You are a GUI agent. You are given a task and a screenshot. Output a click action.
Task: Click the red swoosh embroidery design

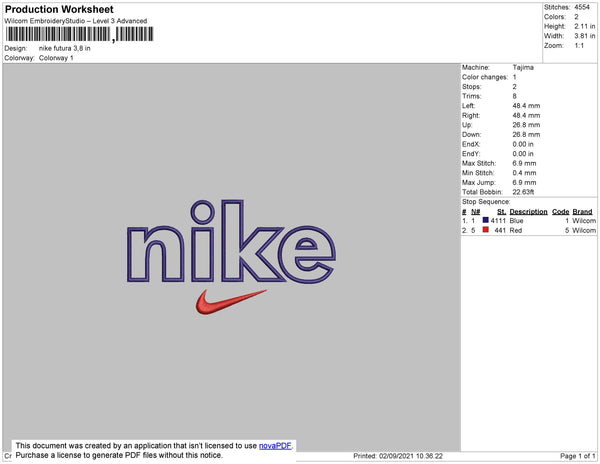click(231, 302)
